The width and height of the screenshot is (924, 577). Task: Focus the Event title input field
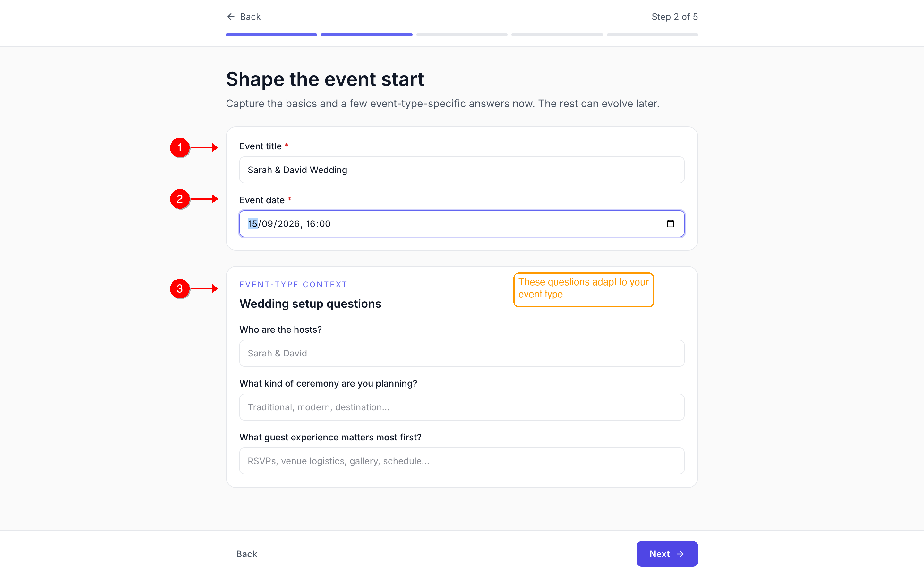pos(462,170)
